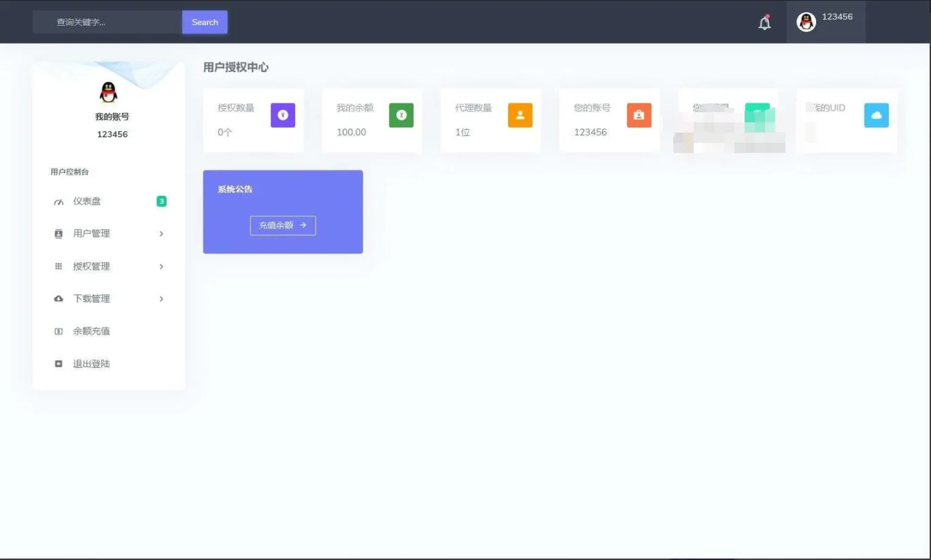The width and height of the screenshot is (931, 560).
Task: Click the 系统公告 title
Action: pyautogui.click(x=235, y=190)
